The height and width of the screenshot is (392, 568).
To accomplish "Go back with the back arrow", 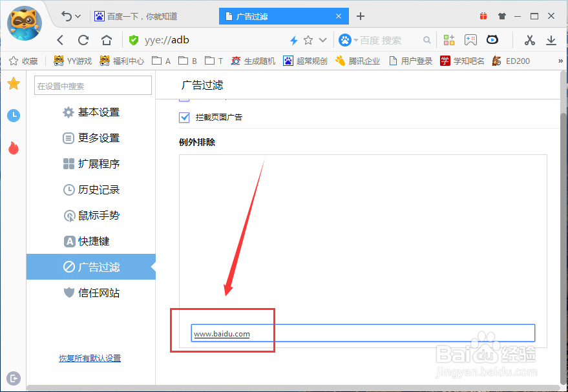I will coord(61,40).
